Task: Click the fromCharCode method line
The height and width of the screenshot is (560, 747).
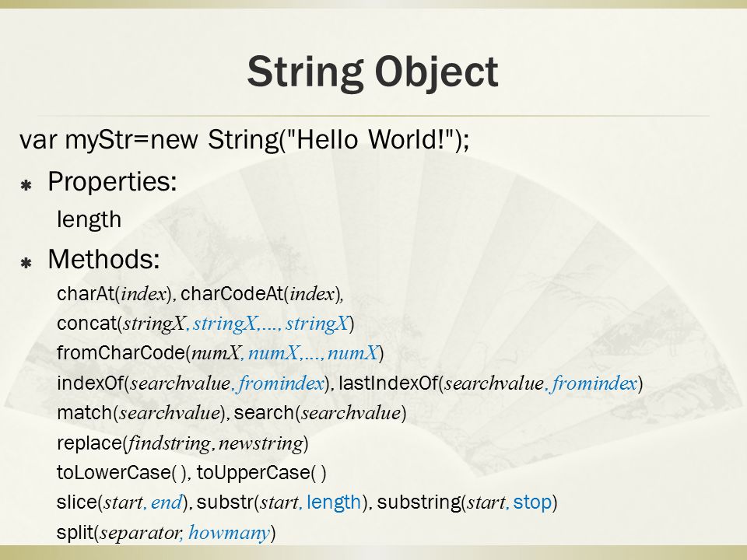Action: tap(220, 353)
